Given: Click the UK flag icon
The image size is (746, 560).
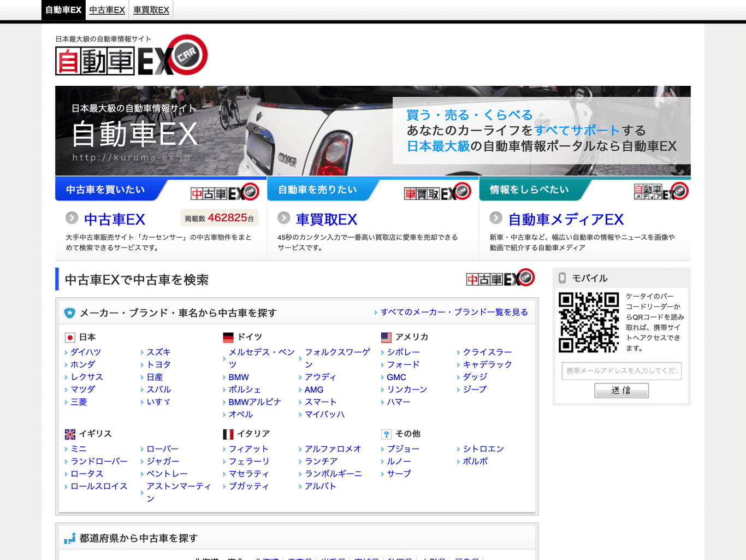Looking at the screenshot, I should click(70, 434).
